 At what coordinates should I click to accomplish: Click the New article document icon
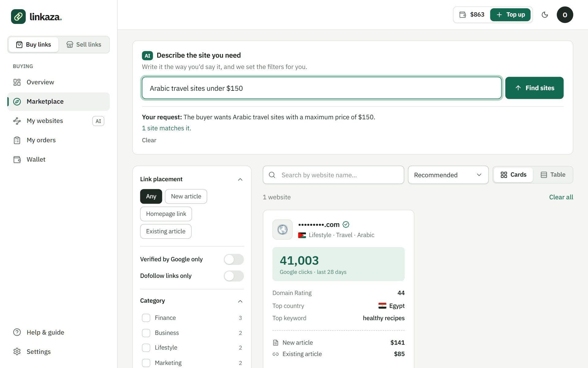tap(276, 343)
